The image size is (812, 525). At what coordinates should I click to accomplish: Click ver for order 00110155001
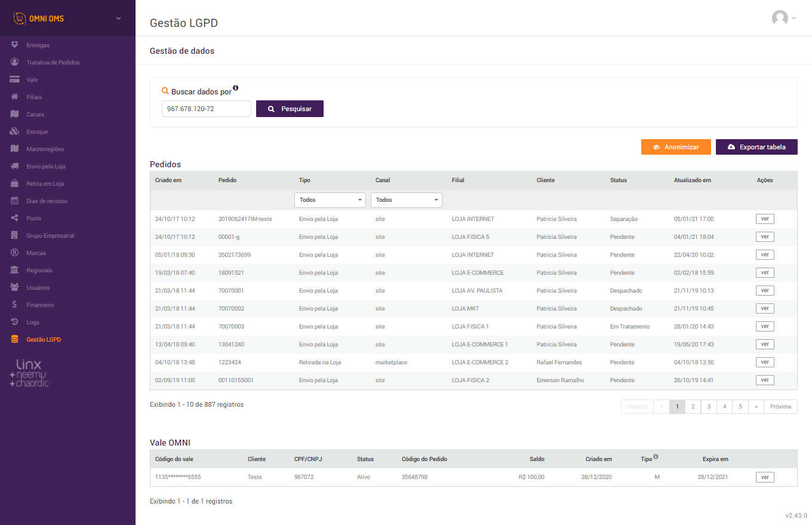tap(765, 380)
